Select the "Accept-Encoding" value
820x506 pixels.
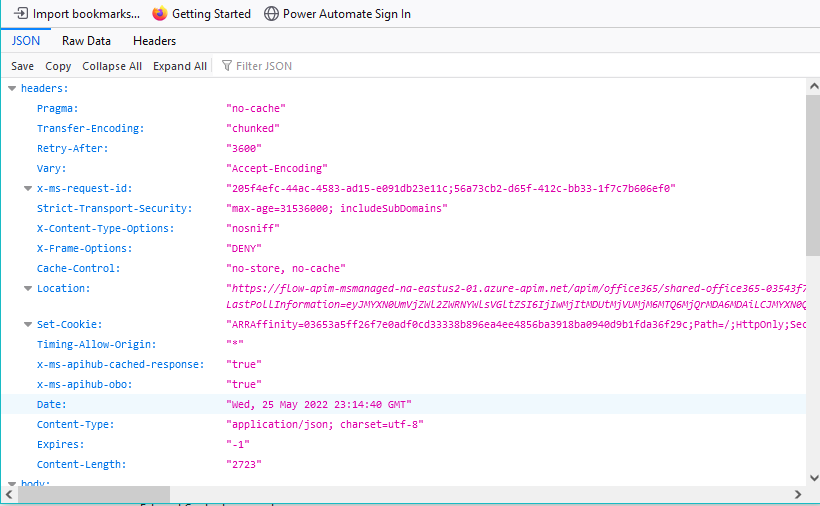click(x=277, y=168)
